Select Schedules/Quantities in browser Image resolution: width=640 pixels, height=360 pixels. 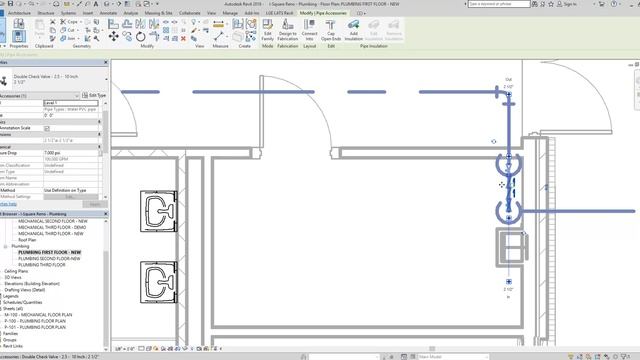coord(22,302)
